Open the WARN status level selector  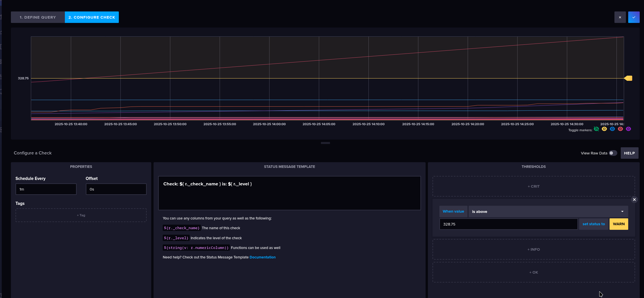point(618,224)
